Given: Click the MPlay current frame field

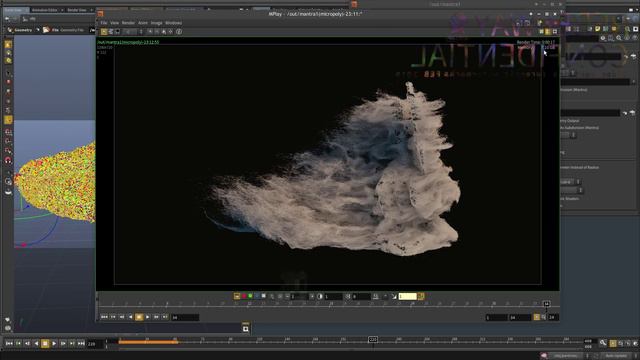Looking at the screenshot, I should click(x=185, y=317).
